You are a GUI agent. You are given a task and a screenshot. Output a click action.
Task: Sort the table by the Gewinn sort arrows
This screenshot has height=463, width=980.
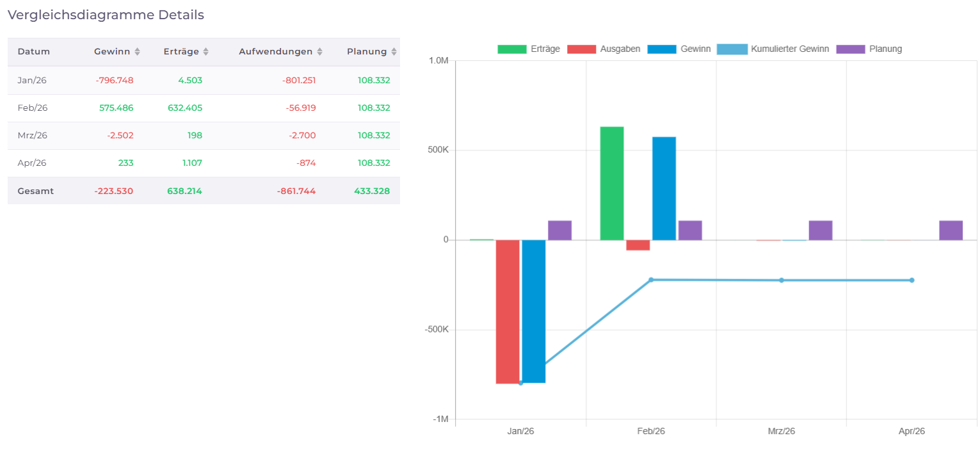[x=137, y=52]
